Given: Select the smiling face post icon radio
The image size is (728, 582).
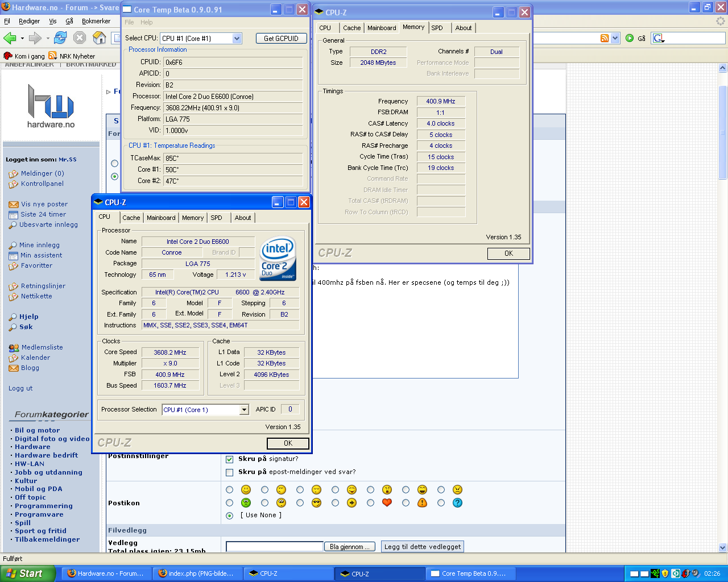Looking at the screenshot, I should point(229,489).
